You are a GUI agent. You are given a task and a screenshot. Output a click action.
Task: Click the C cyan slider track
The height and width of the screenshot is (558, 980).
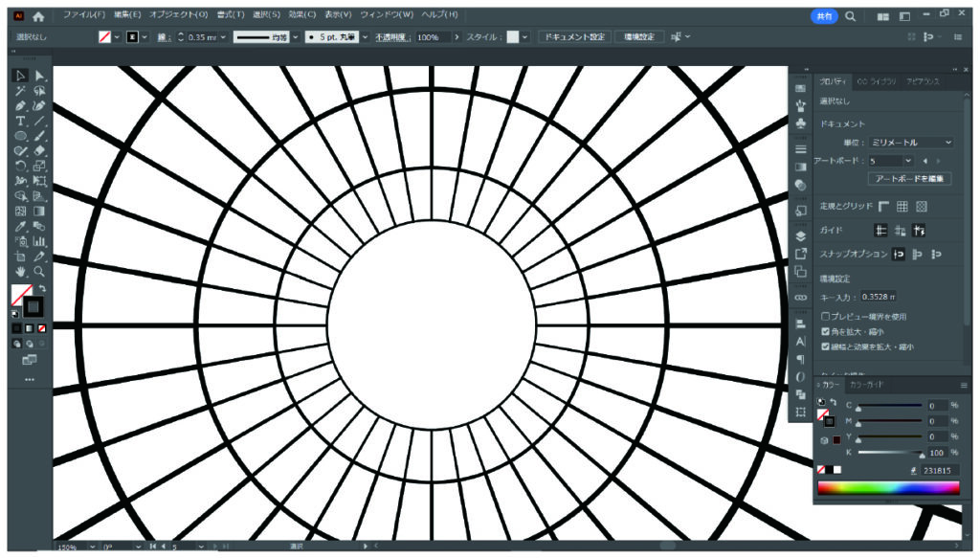click(x=889, y=406)
